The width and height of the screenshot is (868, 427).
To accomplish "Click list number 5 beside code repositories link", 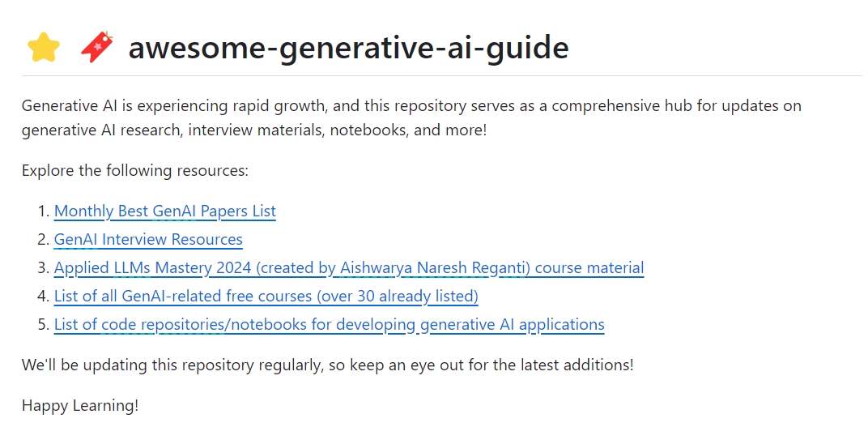I will tap(43, 325).
